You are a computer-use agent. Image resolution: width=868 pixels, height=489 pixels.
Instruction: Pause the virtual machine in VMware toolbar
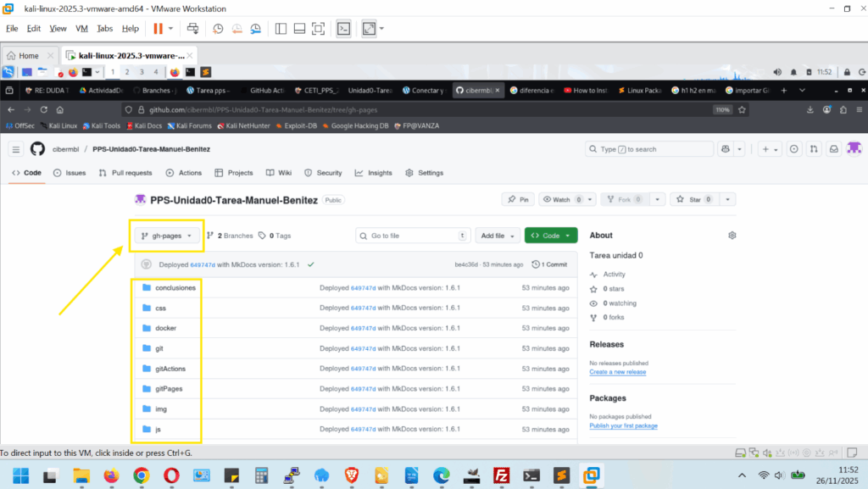159,28
